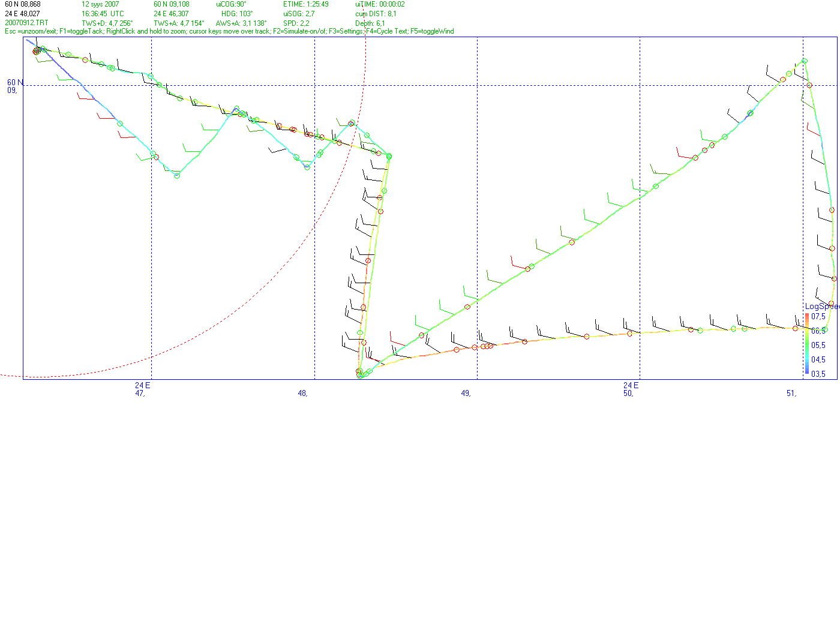Viewport: 840px width, 630px height.
Task: Click the 'LogSpeed' legend title
Action: click(821, 307)
